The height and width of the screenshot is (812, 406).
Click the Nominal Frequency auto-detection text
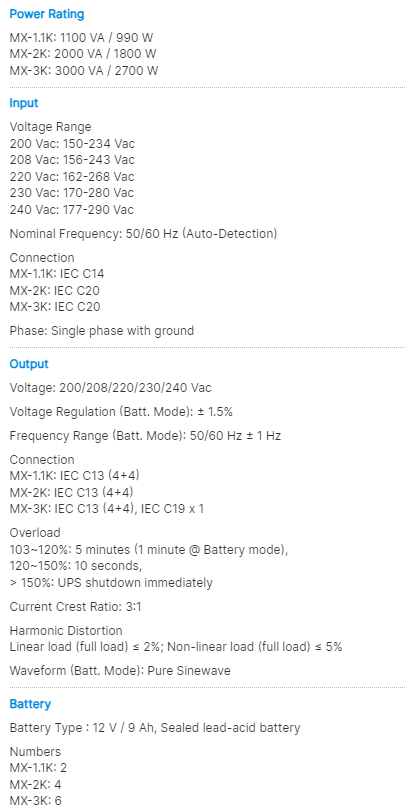coord(143,234)
